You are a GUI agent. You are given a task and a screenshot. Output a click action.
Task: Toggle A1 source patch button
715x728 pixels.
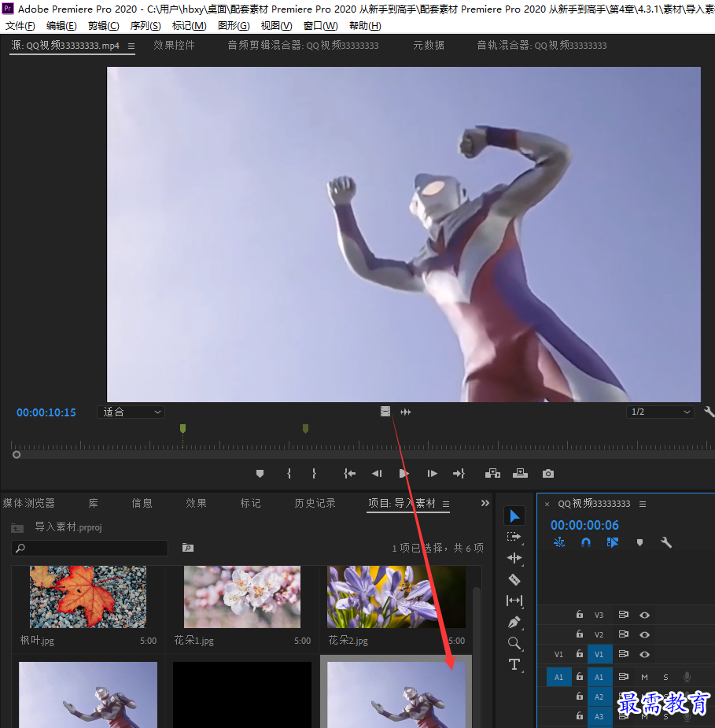pos(558,677)
